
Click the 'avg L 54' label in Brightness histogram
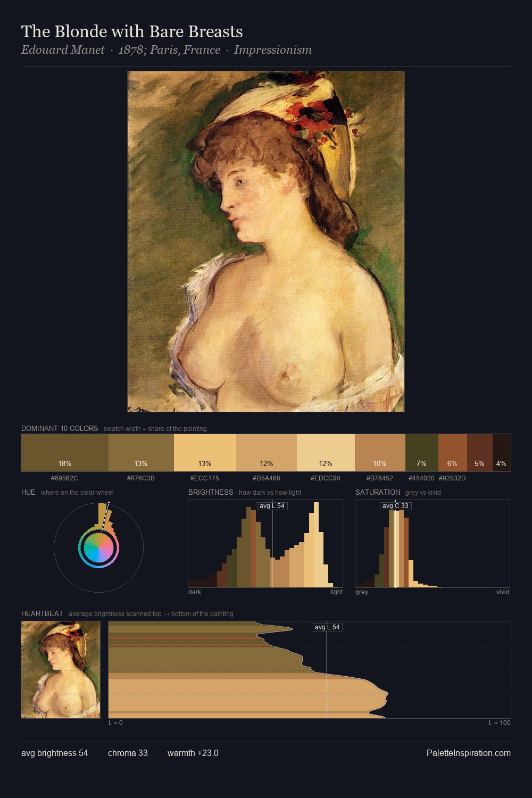272,506
